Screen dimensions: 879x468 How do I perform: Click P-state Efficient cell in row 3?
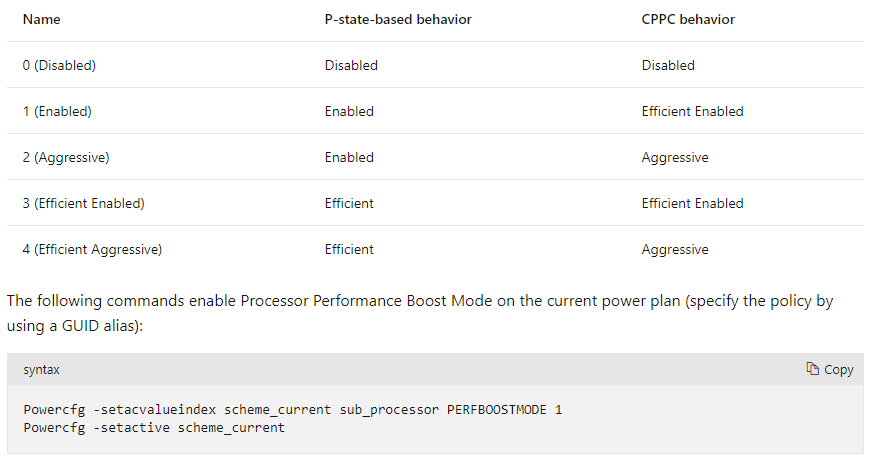pyautogui.click(x=349, y=203)
